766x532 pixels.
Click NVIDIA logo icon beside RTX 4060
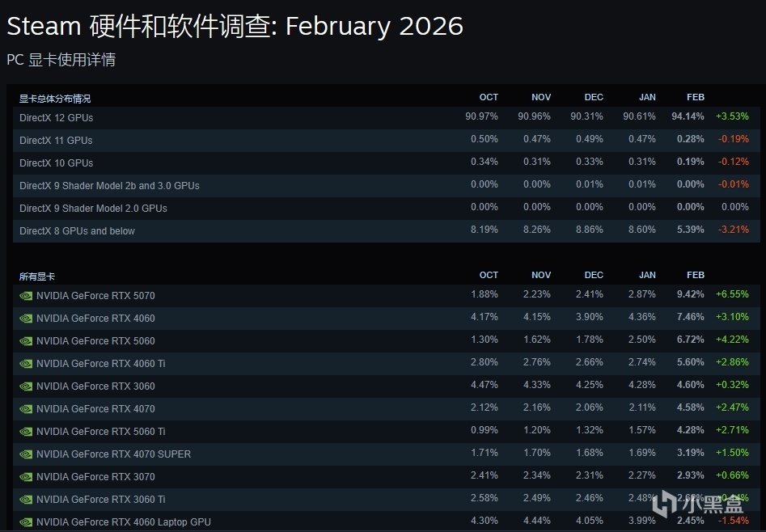coord(26,319)
